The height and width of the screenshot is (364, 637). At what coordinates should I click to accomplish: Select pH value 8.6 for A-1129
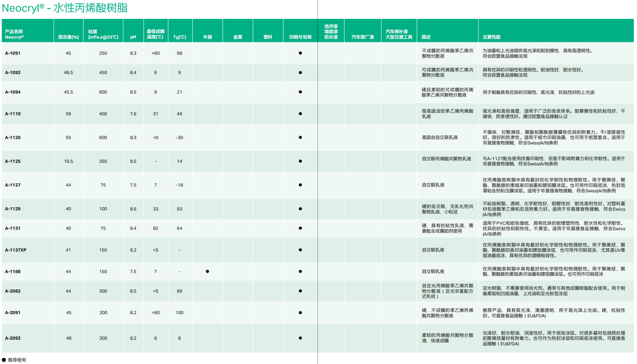pyautogui.click(x=133, y=209)
